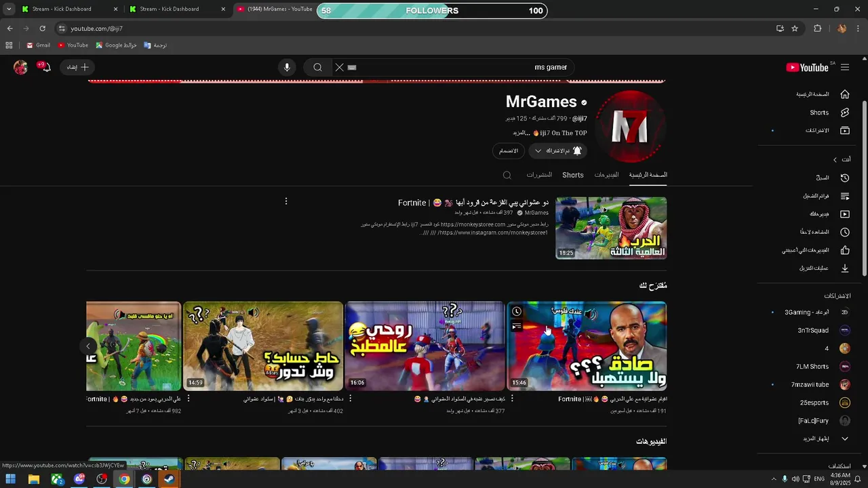
Task: Add the 15:46 video to Watch later
Action: (x=517, y=312)
